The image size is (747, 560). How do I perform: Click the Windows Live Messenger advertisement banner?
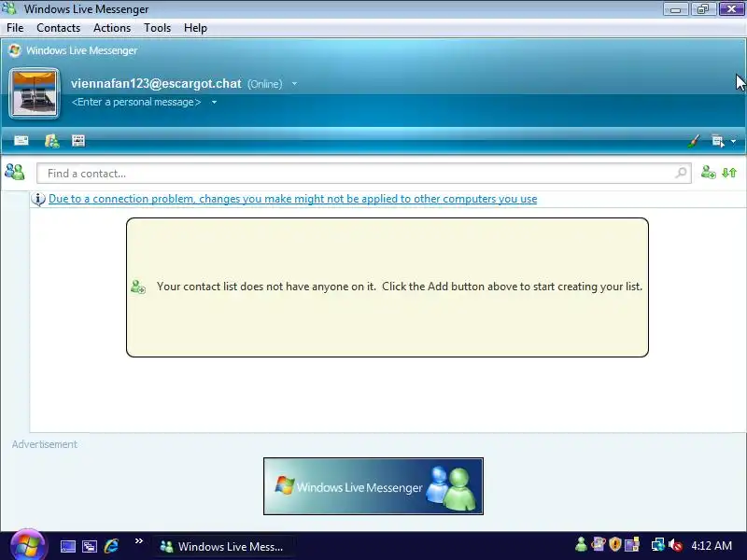373,486
